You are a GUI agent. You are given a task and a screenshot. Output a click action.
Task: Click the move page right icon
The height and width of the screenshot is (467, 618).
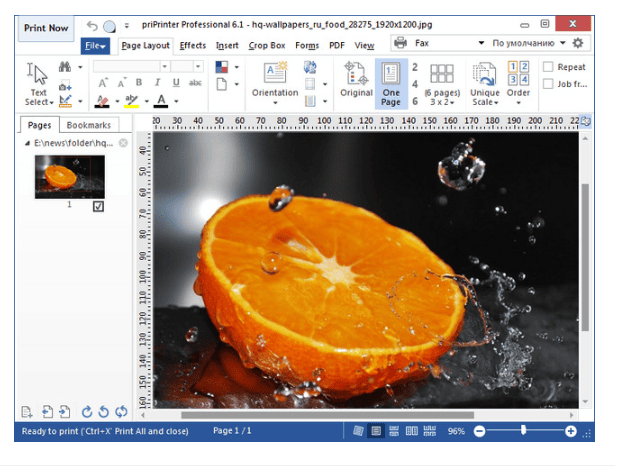(65, 412)
